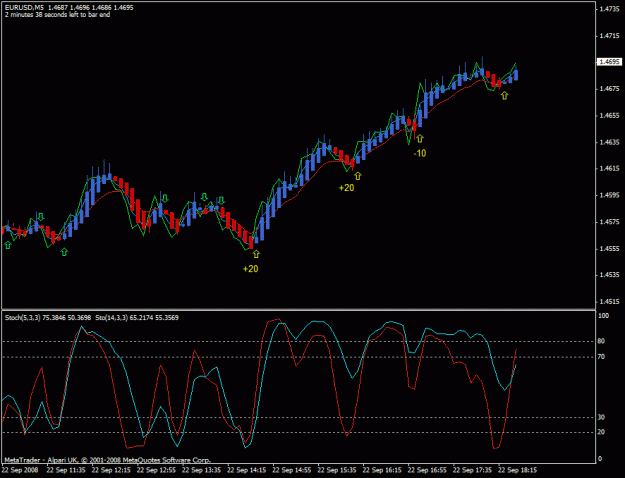Image resolution: width=625 pixels, height=478 pixels.
Task: Click the '22 Sep 11:35' time axis label
Action: tap(66, 470)
